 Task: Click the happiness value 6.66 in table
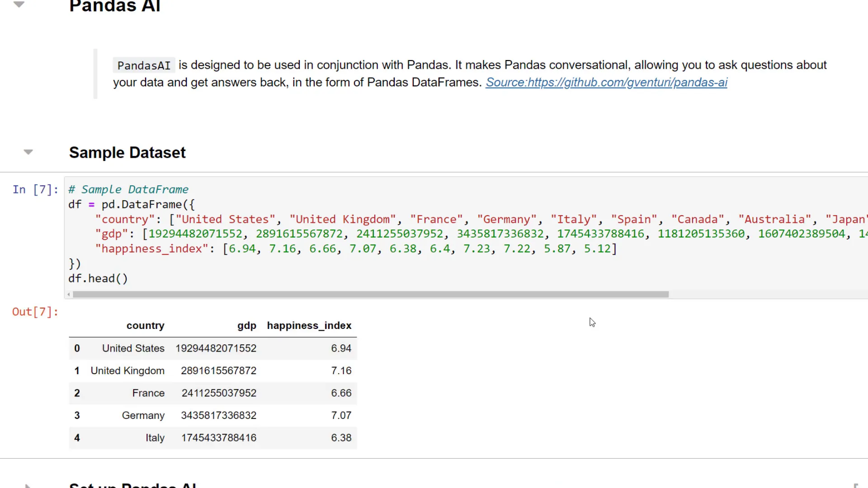pos(341,393)
